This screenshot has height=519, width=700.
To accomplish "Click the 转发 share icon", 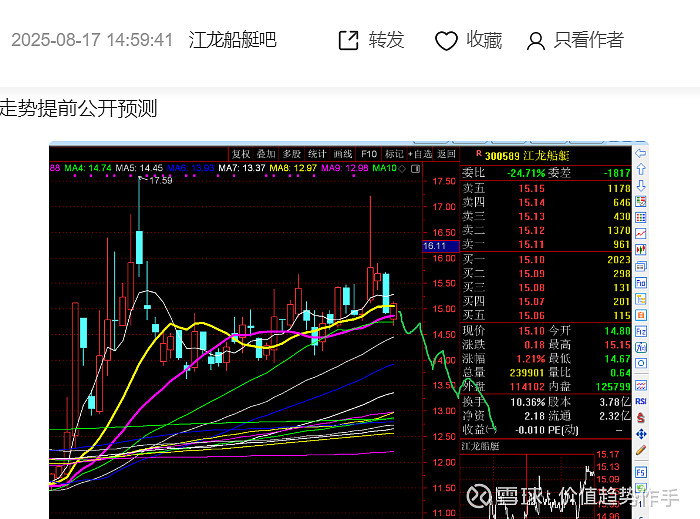I will (349, 40).
